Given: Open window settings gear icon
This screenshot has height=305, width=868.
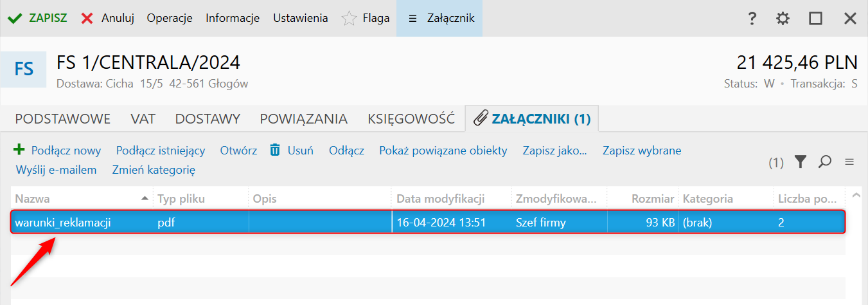Looking at the screenshot, I should point(783,19).
